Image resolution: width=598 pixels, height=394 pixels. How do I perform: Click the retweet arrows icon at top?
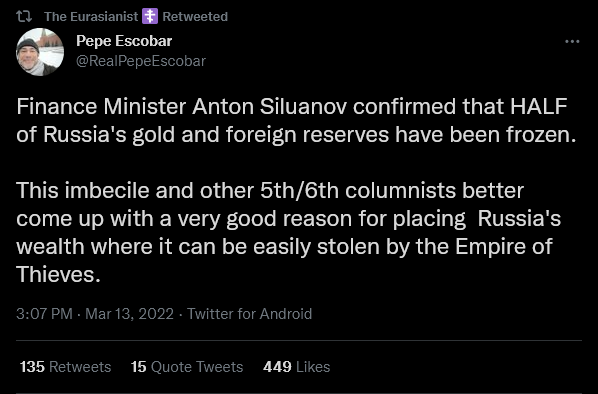(x=24, y=16)
